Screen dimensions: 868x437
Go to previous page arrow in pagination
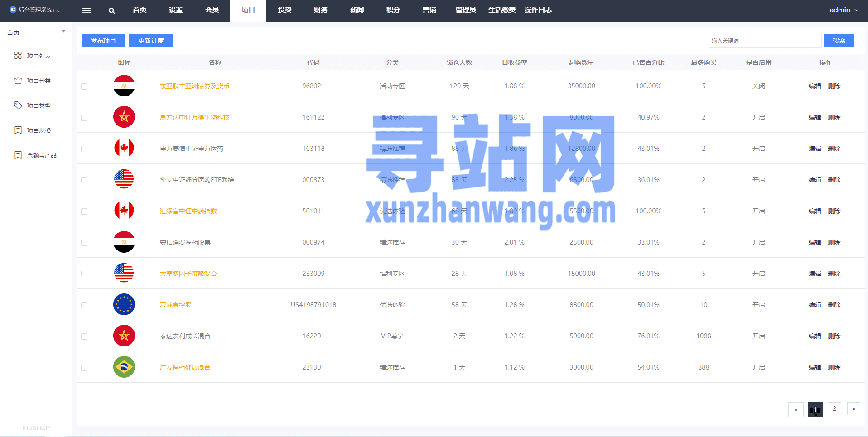pyautogui.click(x=796, y=409)
